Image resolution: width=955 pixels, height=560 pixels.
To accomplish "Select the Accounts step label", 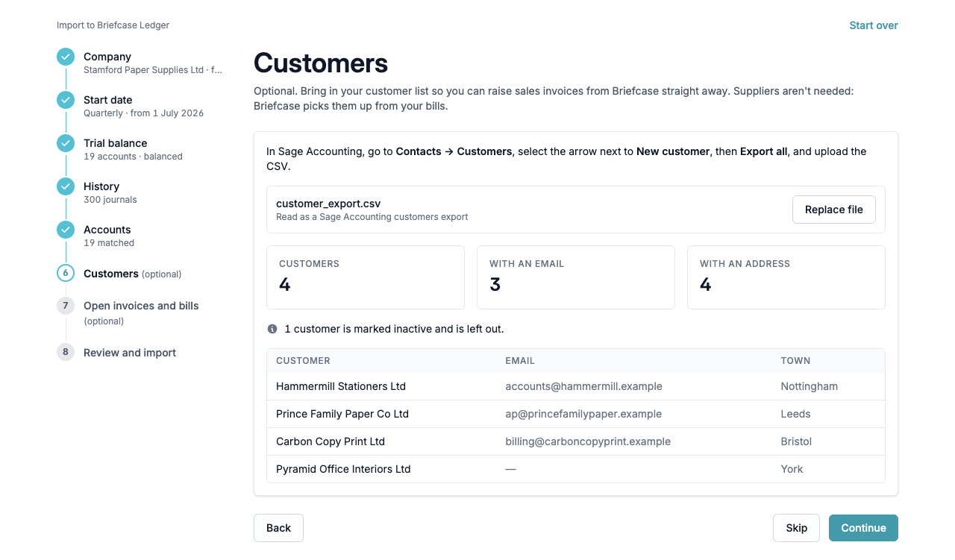I will pos(107,230).
